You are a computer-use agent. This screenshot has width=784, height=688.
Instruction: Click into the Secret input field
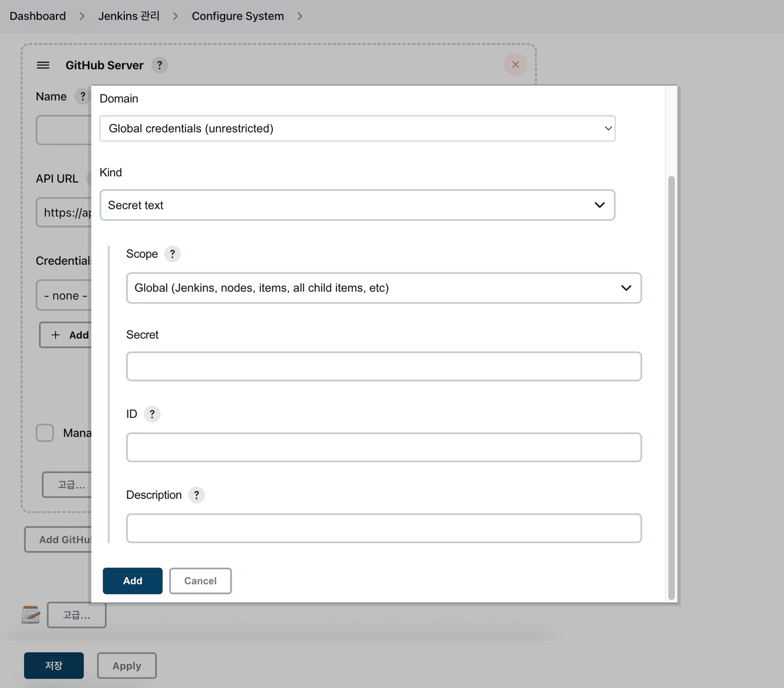click(384, 366)
